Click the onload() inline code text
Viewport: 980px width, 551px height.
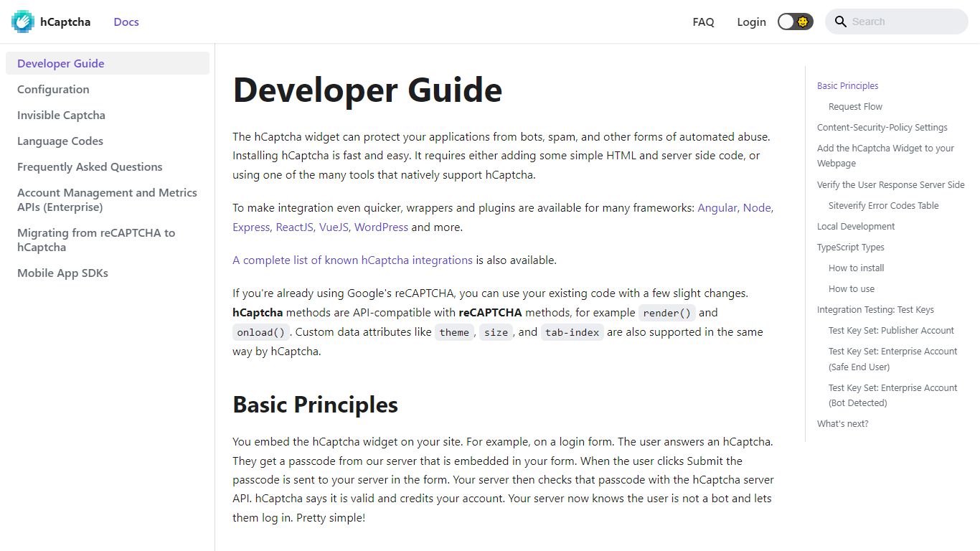pos(261,332)
